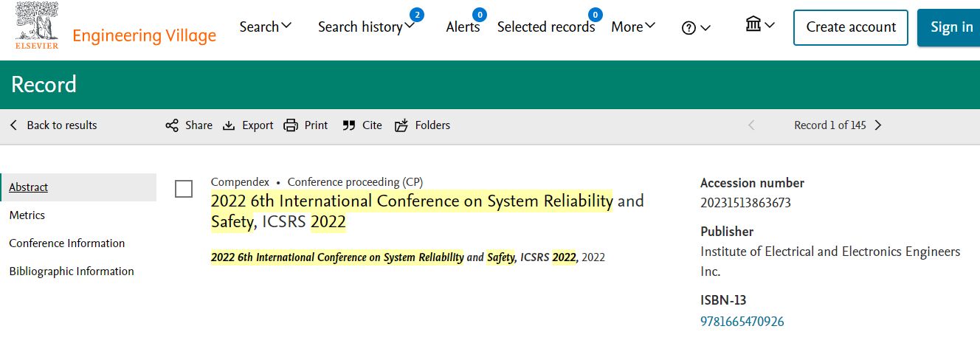Click the Export download icon
This screenshot has height=343, width=980.
click(229, 125)
